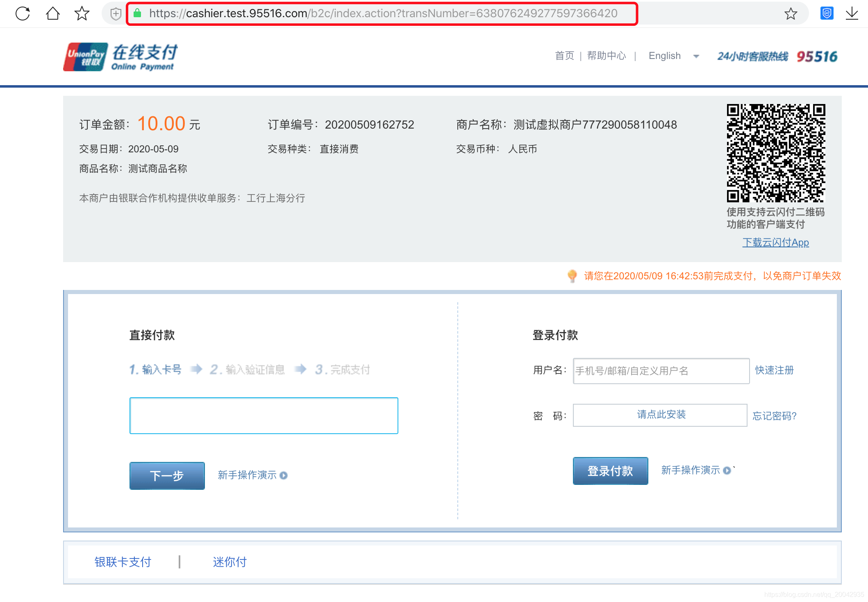868x602 pixels.
Task: Click the blue shield extension icon
Action: pyautogui.click(x=827, y=14)
